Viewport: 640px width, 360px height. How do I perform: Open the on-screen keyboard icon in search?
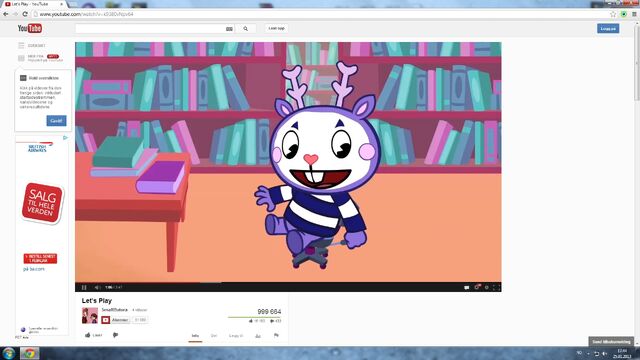tap(229, 29)
